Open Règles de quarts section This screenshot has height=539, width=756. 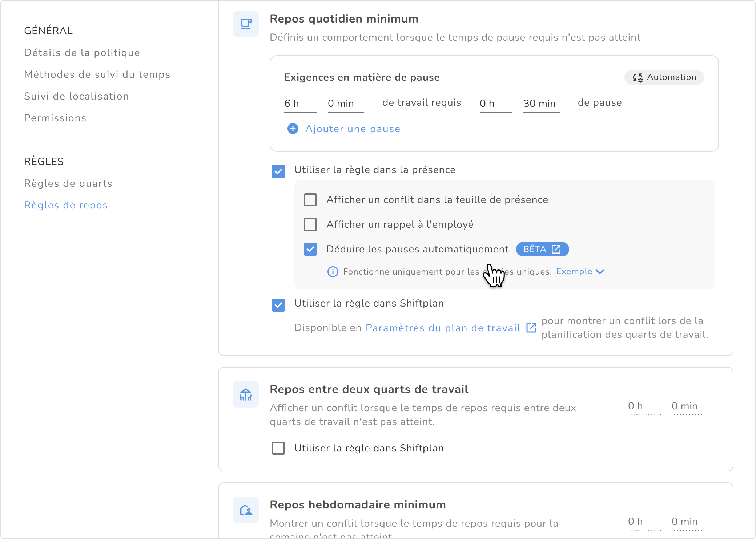point(68,183)
